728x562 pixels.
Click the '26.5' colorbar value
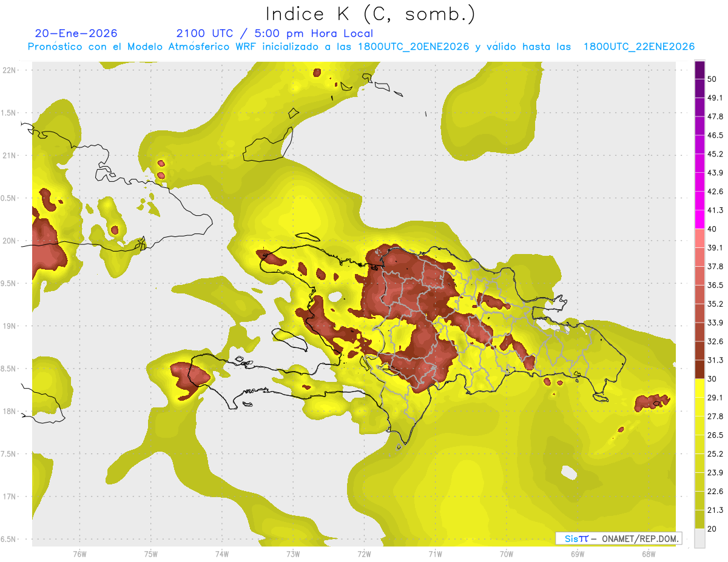715,435
